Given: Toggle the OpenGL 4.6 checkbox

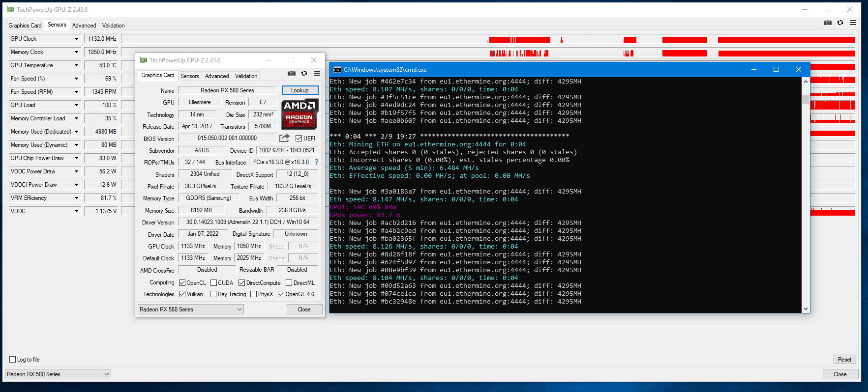Looking at the screenshot, I should (x=281, y=294).
